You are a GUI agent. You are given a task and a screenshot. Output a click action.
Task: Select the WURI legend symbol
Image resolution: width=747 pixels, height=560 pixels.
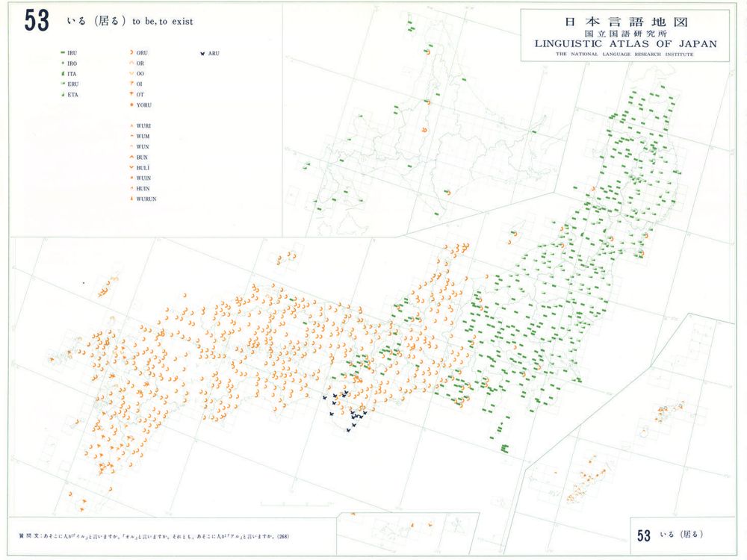tap(131, 126)
